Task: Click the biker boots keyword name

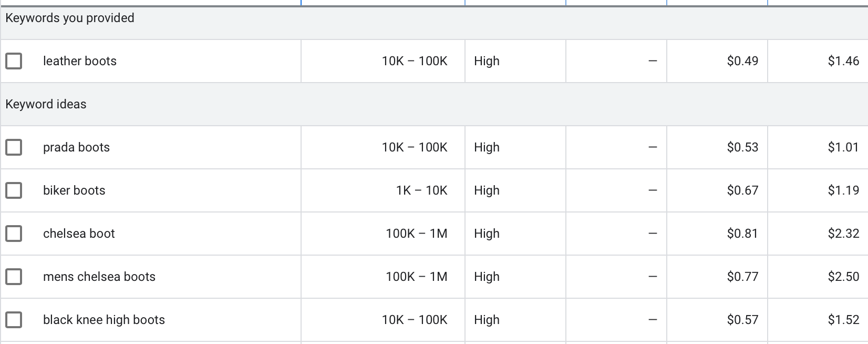Action: click(74, 190)
